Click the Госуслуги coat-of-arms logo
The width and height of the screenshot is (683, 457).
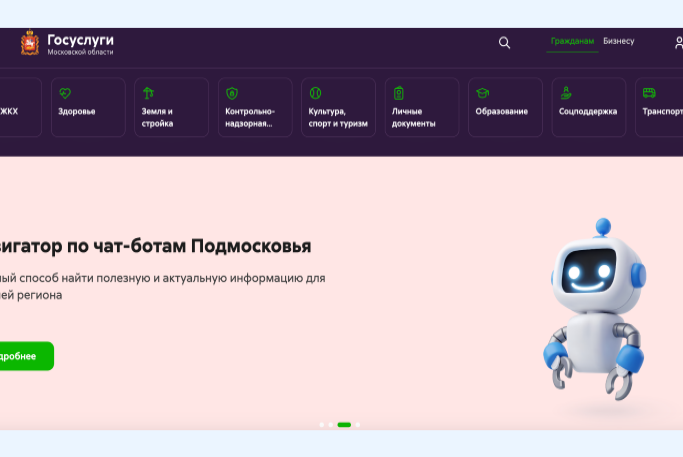(x=30, y=43)
